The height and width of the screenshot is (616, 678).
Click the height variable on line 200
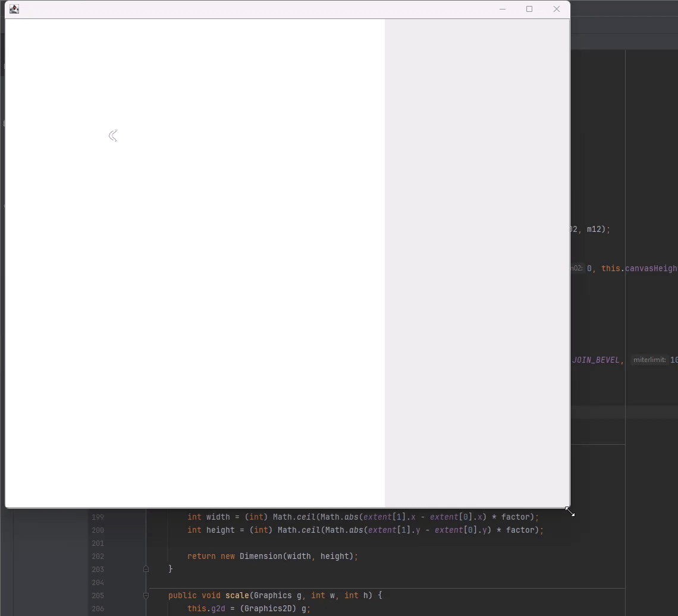[x=220, y=530]
